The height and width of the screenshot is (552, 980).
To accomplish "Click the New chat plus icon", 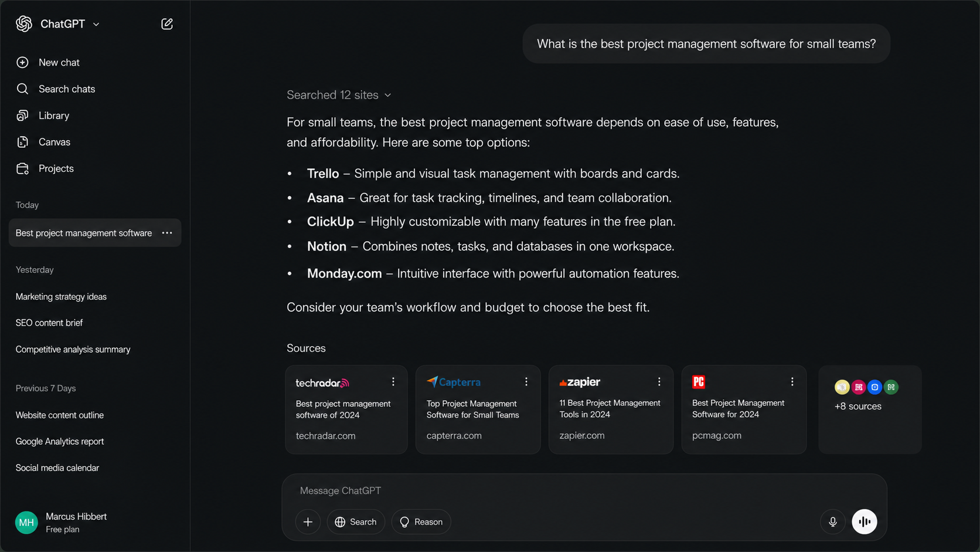I will pos(22,62).
